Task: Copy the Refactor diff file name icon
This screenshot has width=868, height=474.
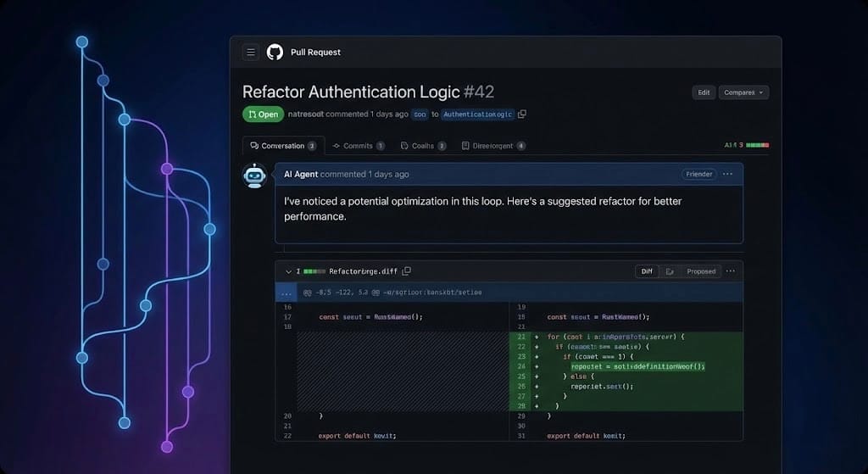Action: tap(407, 271)
